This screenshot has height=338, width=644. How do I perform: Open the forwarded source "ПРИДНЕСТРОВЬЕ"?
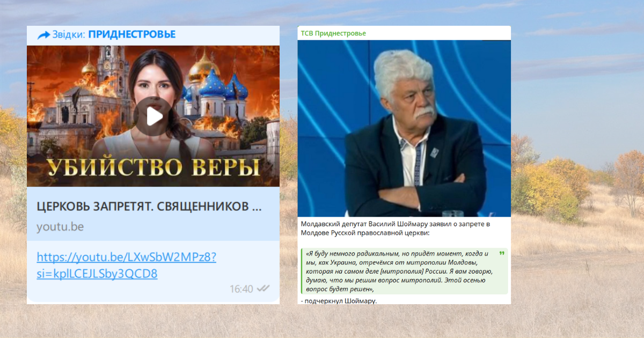pyautogui.click(x=132, y=35)
